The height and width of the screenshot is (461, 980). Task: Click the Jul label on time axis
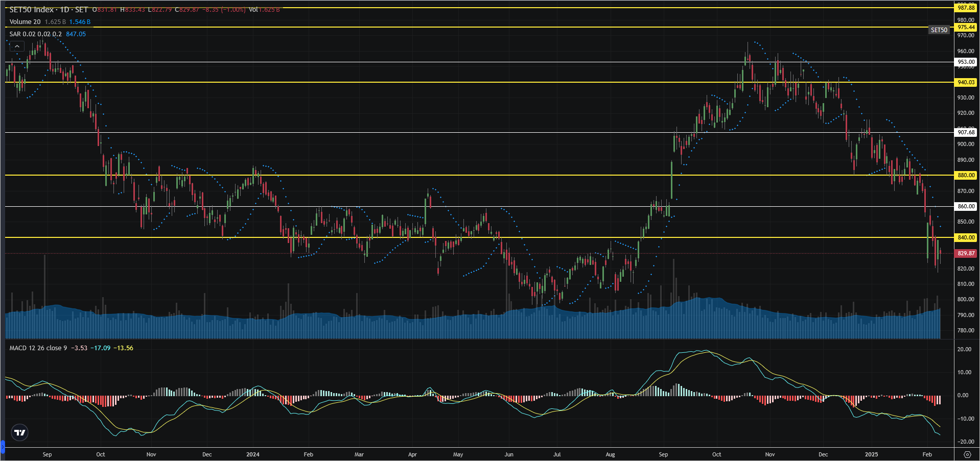point(557,454)
